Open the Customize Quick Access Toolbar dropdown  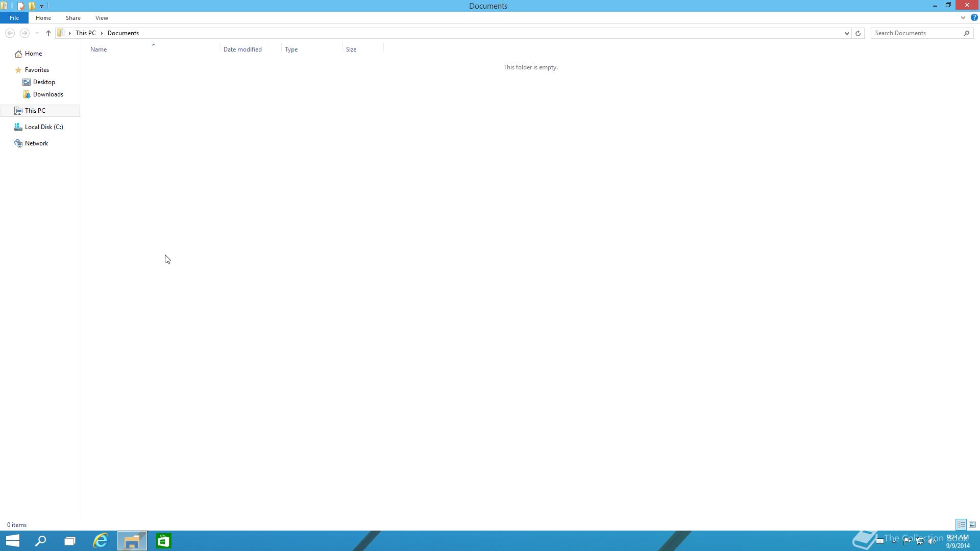click(41, 6)
